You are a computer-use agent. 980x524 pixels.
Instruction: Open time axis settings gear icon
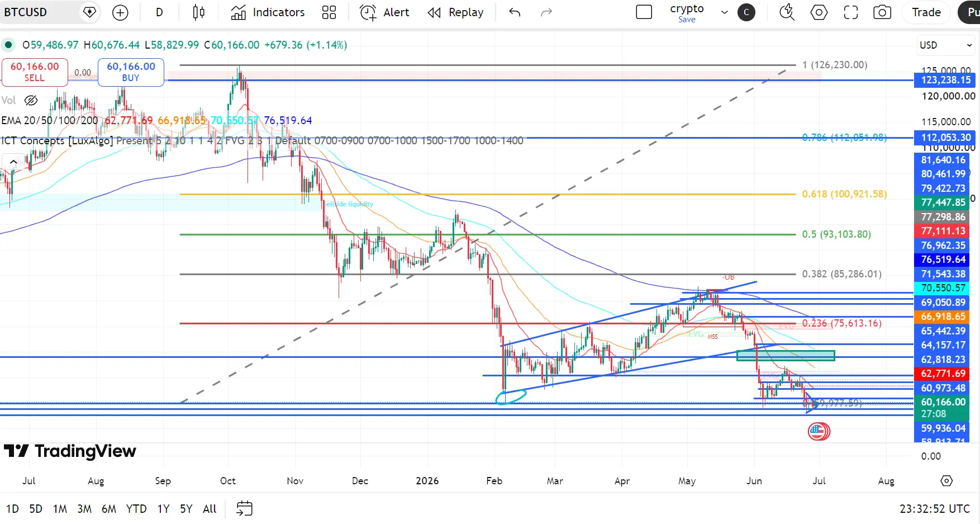946,481
